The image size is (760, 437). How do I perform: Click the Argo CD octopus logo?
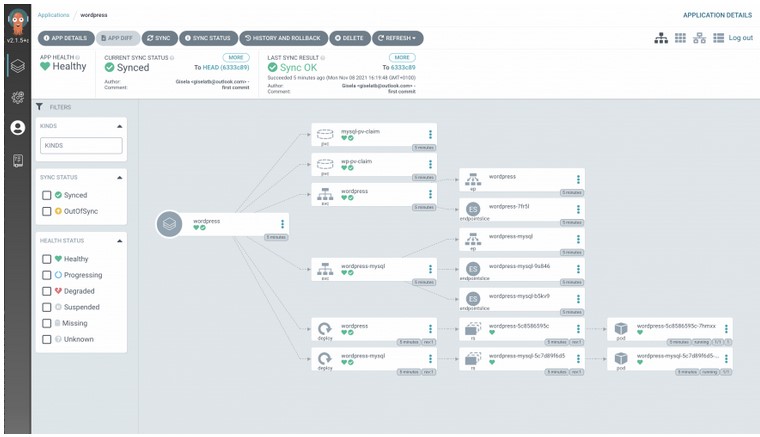17,22
